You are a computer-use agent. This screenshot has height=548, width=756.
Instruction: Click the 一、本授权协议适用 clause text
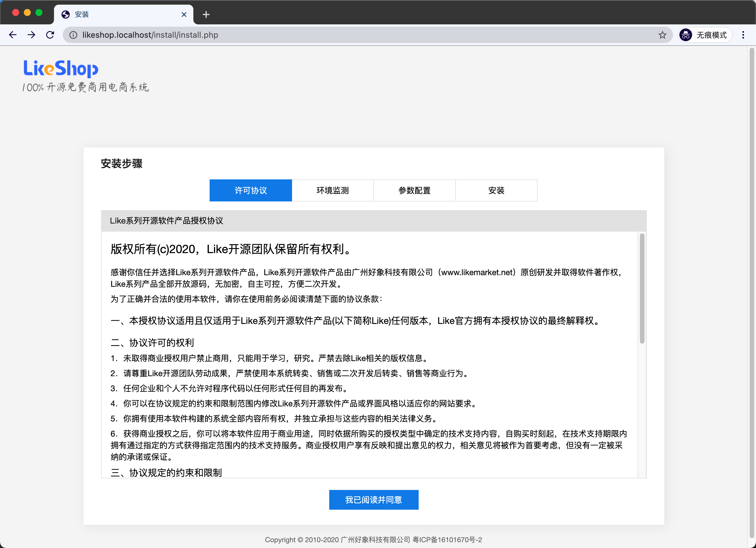356,321
